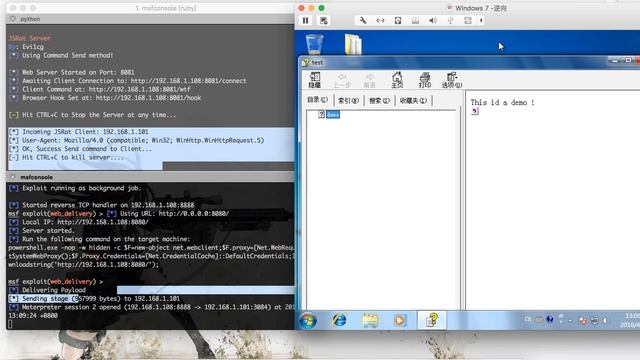Click Home (主页) in help viewer toolbar
Screen dimensions: 640x360
coord(397,80)
